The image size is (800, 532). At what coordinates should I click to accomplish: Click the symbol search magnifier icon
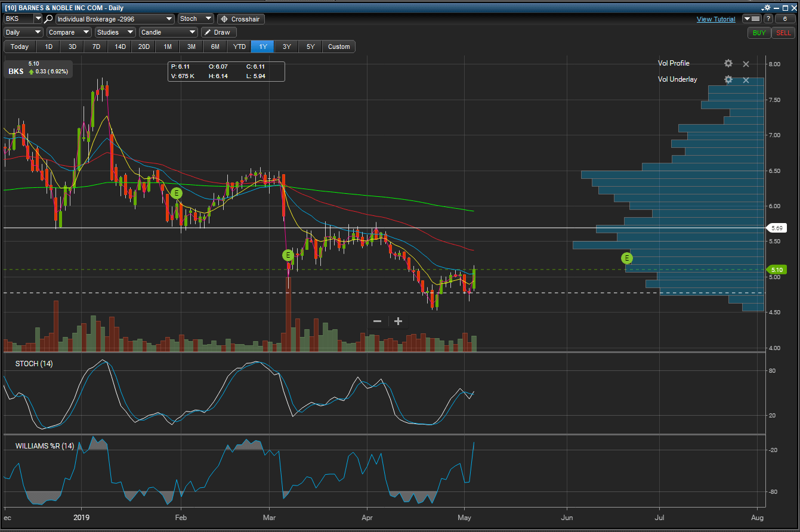point(48,19)
